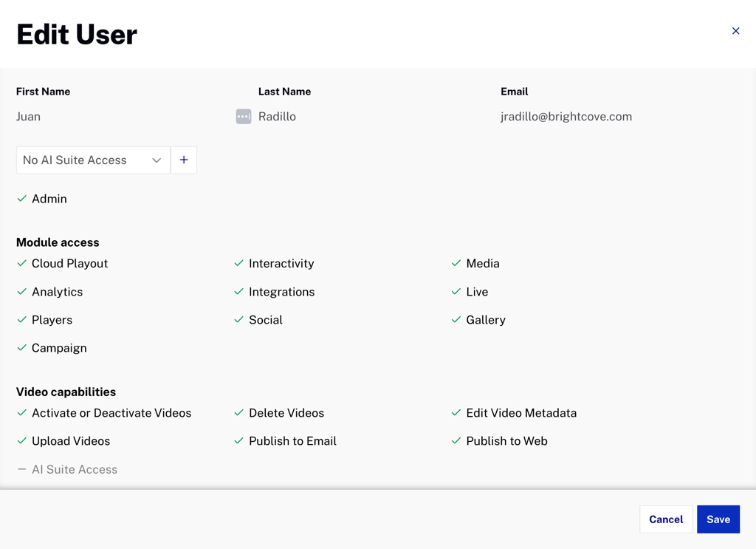Click the Cancel button

[665, 519]
